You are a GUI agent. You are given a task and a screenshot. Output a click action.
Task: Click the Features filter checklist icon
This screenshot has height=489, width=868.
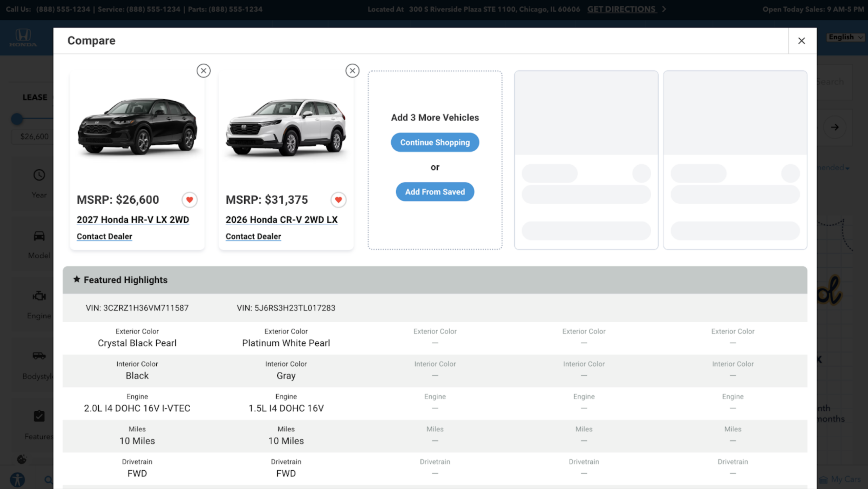click(x=39, y=416)
